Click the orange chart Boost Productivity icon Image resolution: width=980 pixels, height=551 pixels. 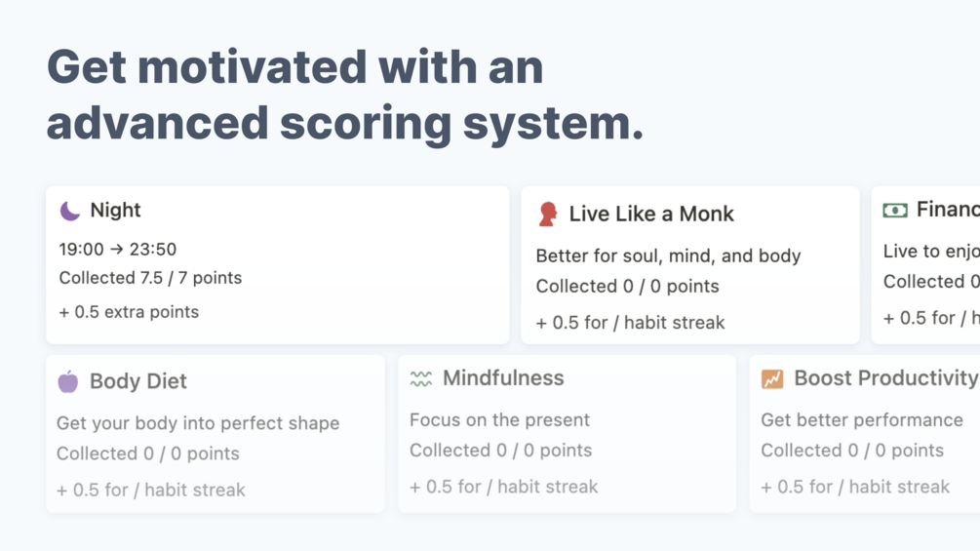coord(772,378)
